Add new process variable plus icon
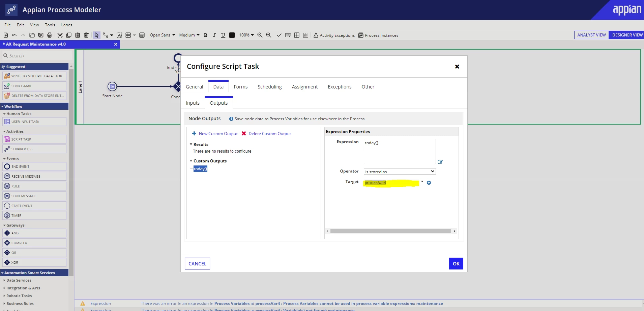 [429, 183]
